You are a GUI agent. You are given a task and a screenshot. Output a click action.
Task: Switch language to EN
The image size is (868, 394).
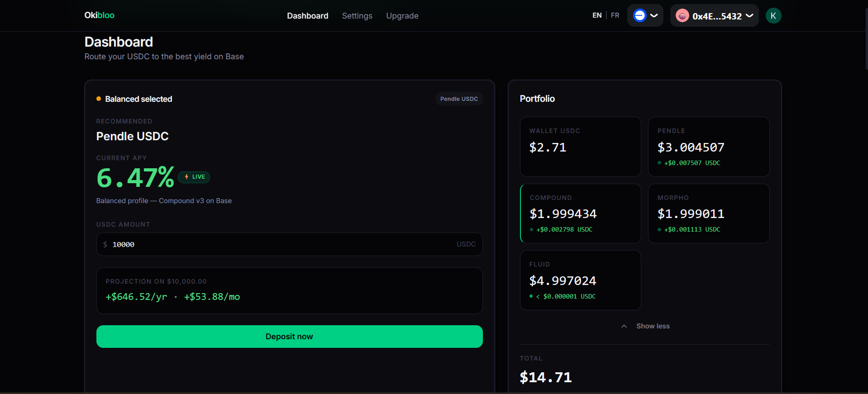point(597,15)
